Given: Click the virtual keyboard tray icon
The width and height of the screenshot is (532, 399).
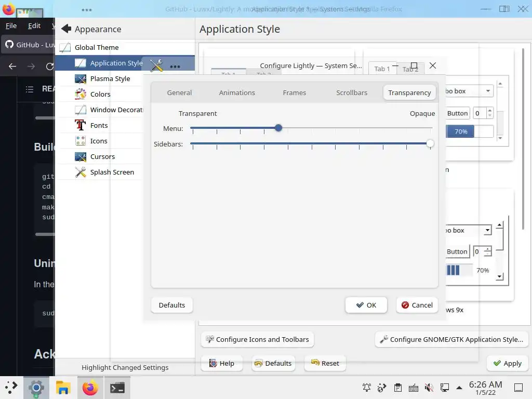Looking at the screenshot, I should pyautogui.click(x=413, y=388).
